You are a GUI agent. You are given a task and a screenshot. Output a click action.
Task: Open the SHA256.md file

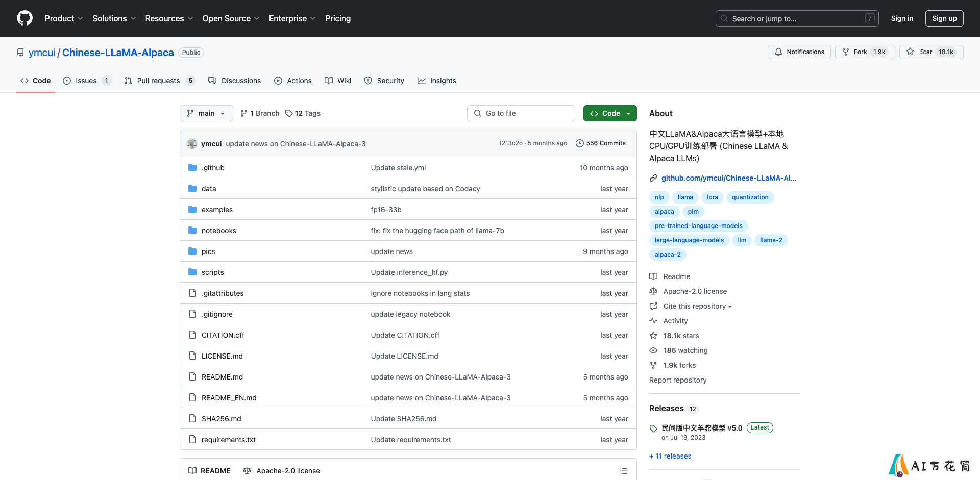221,419
